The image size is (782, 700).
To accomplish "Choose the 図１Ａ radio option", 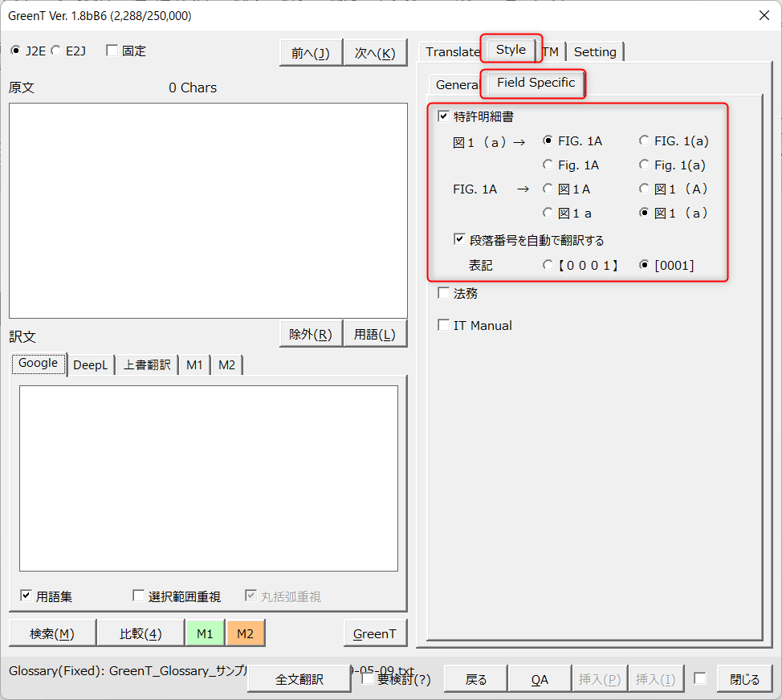I will pyautogui.click(x=548, y=189).
